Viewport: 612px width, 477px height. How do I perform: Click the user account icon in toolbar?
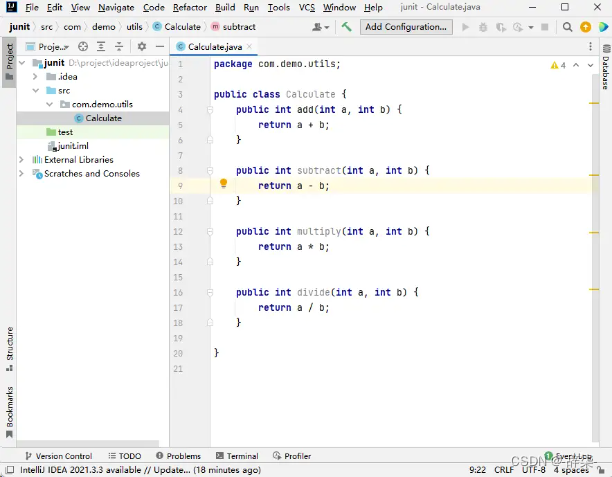(x=320, y=27)
